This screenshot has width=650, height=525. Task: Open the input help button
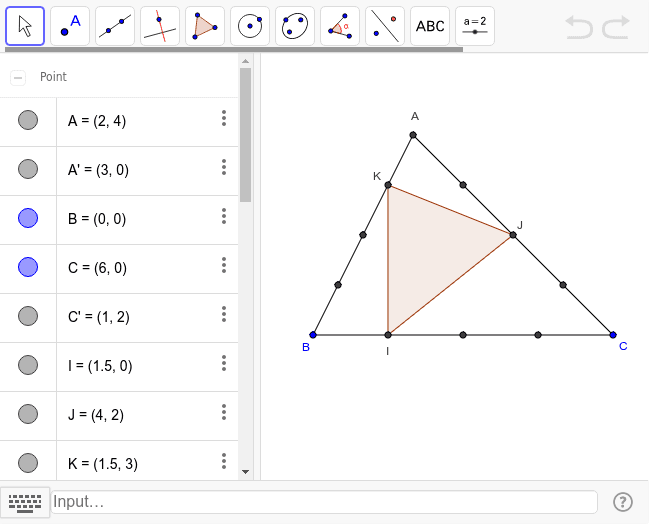point(623,502)
